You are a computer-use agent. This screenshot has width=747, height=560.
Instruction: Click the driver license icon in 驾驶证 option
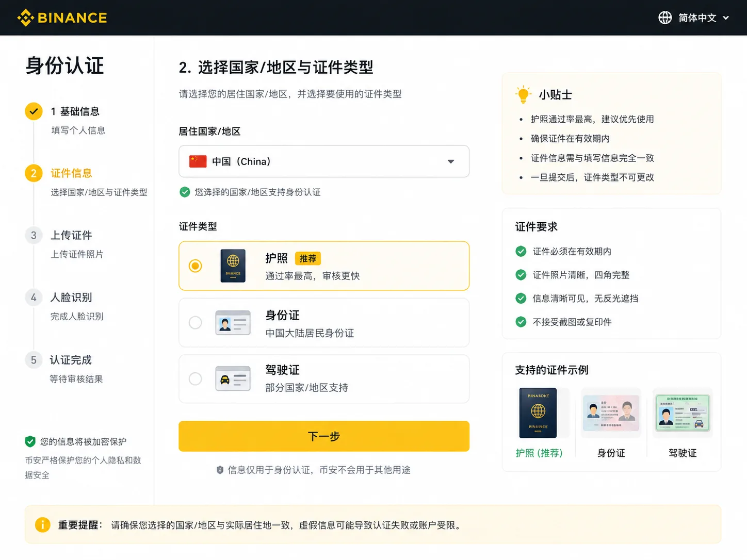[x=233, y=378]
